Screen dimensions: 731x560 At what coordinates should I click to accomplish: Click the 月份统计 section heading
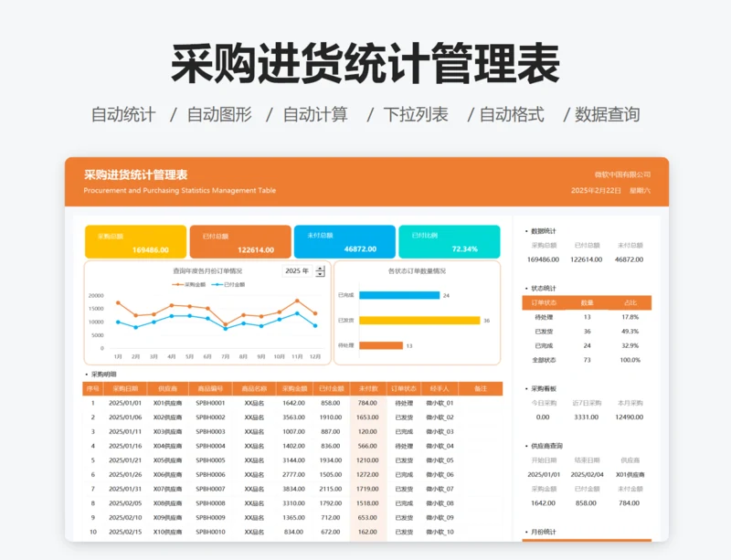(543, 532)
